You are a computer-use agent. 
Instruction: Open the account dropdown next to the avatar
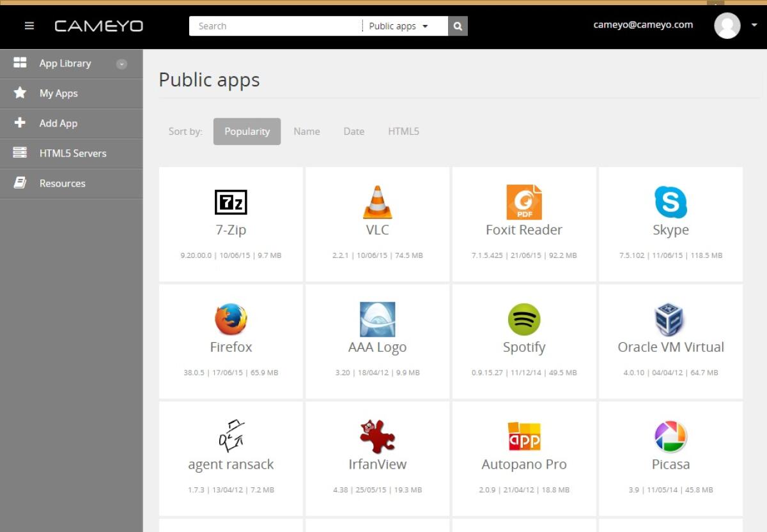tap(754, 26)
